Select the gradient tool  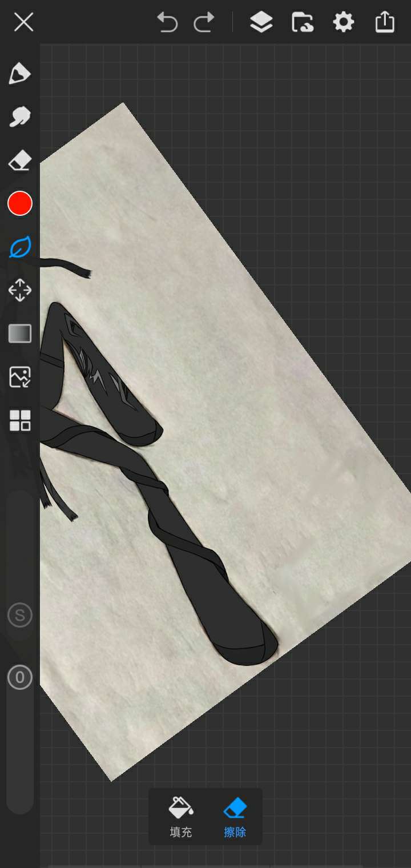tap(20, 333)
